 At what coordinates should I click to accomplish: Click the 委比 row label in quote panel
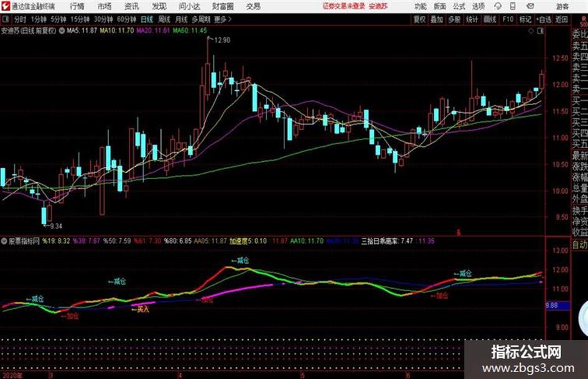(x=580, y=34)
